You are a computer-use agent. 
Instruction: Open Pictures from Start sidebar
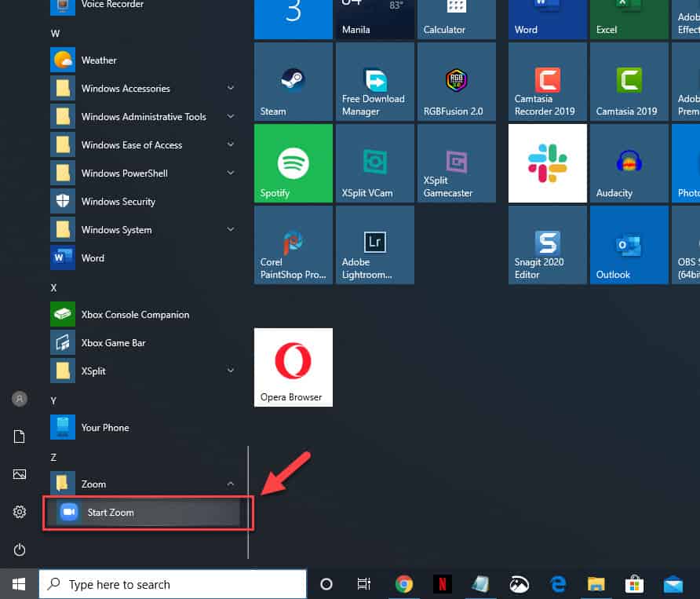tap(19, 474)
